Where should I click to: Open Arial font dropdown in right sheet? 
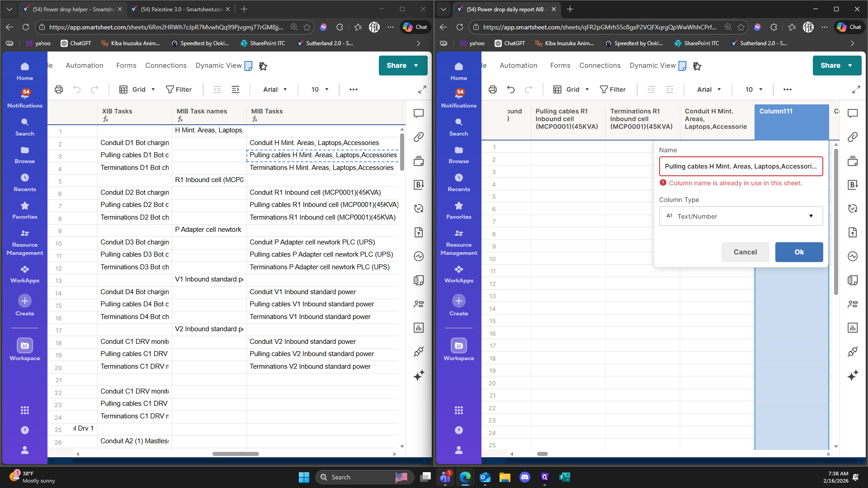(x=708, y=89)
